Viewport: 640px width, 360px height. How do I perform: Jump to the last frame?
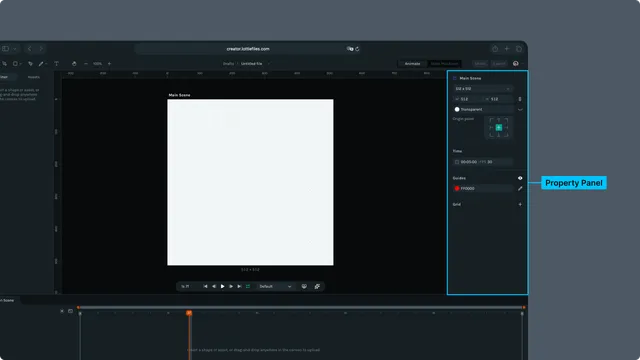click(239, 287)
